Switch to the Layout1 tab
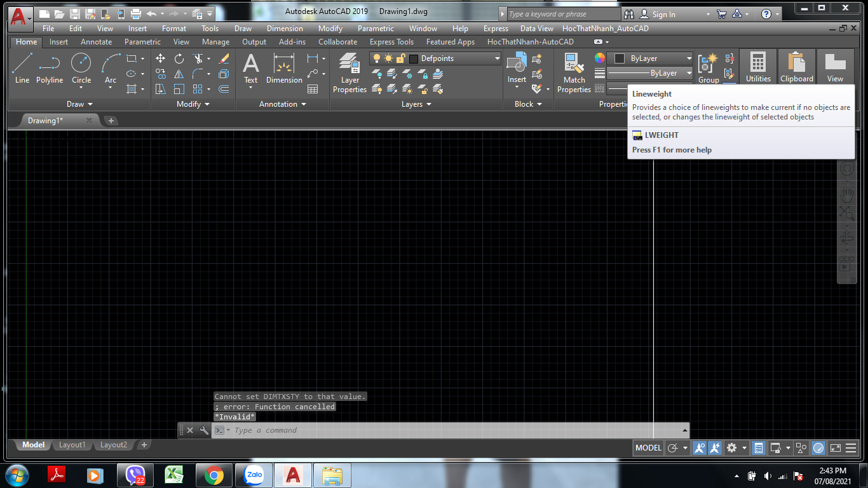The height and width of the screenshot is (488, 868). [72, 445]
